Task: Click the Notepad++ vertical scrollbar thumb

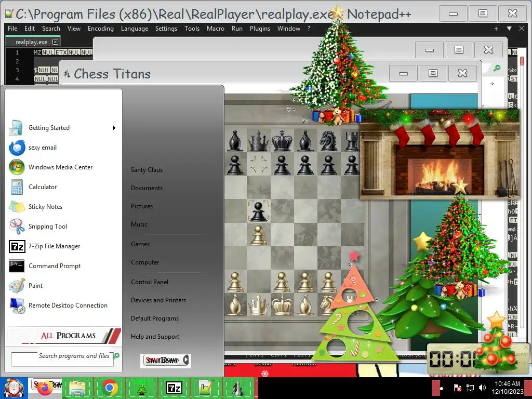Action: (522, 61)
